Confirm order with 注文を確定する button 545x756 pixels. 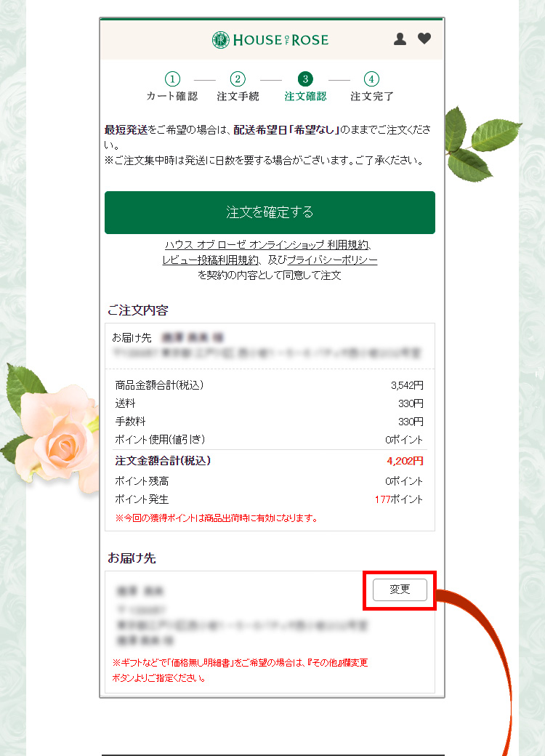tap(270, 212)
